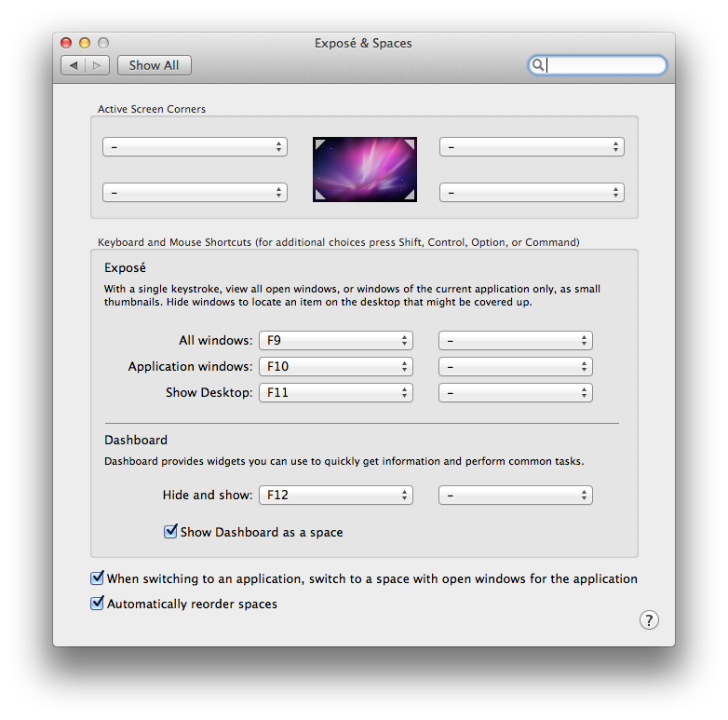
Task: Disable Automatically reorder spaces
Action: coord(97,603)
